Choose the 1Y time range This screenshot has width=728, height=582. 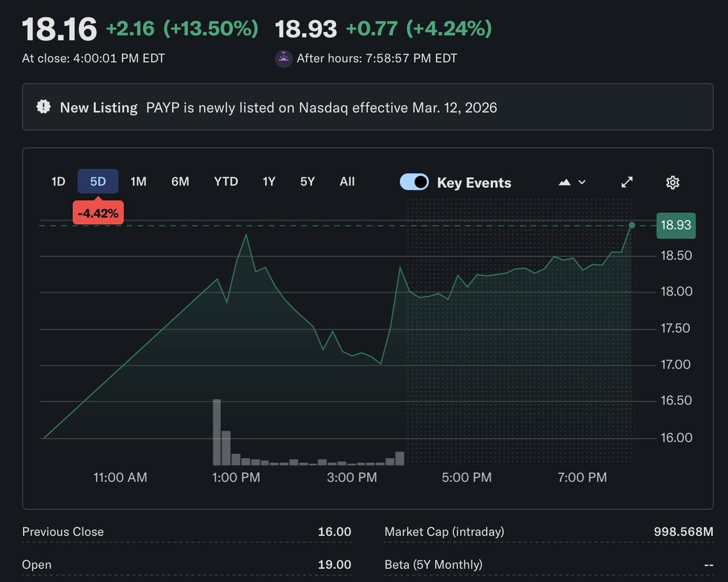(x=269, y=181)
